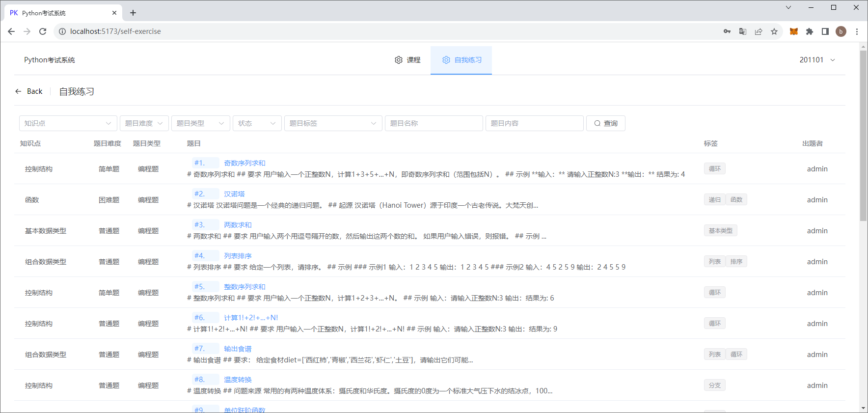Image resolution: width=868 pixels, height=413 pixels.
Task: Click the 出题者 column header
Action: click(x=813, y=143)
